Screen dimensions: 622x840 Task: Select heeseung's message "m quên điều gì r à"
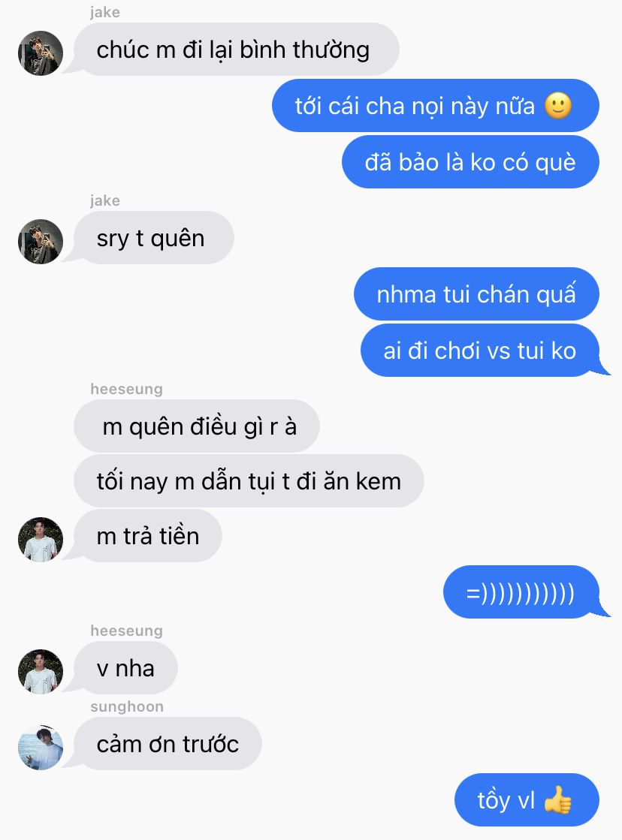tap(197, 426)
